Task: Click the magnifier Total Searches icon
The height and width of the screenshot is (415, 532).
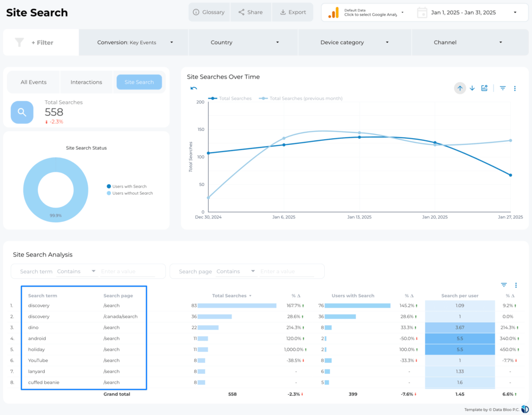Action: coord(22,112)
